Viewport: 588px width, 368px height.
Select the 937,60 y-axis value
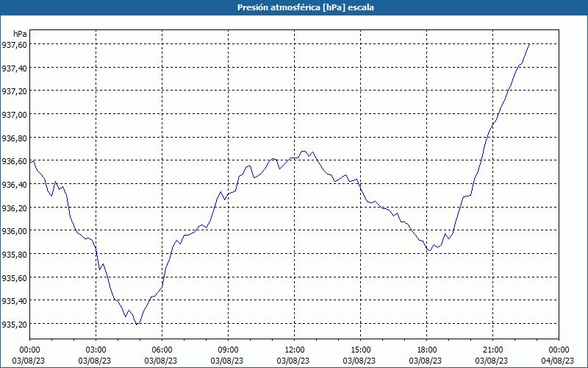pyautogui.click(x=14, y=45)
